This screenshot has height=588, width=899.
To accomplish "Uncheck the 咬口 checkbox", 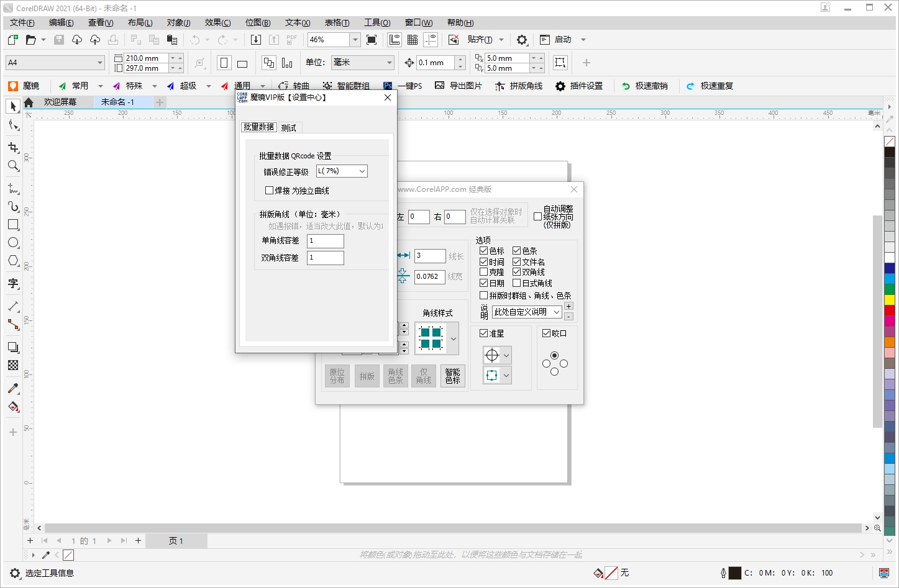I will 546,333.
